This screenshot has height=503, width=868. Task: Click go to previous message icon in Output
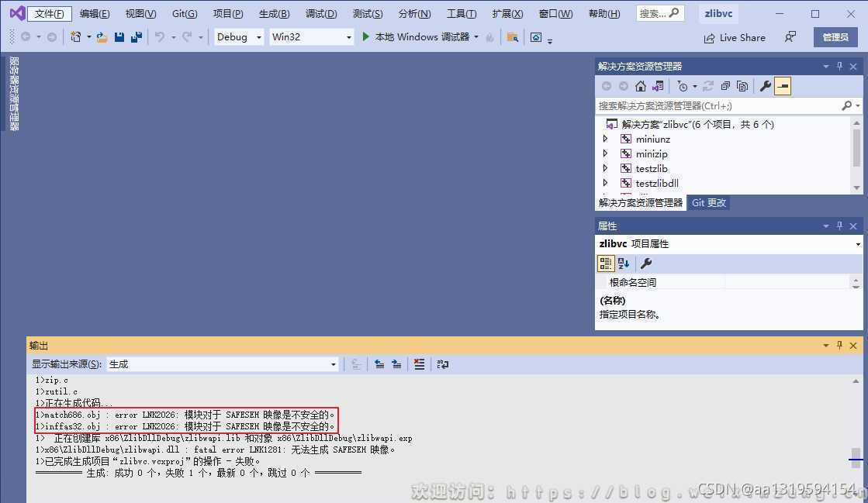379,364
